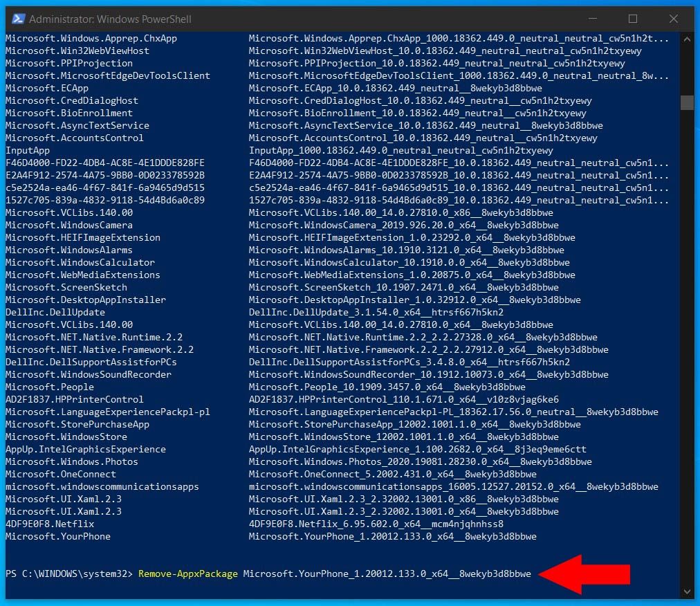Click DellInc.DellSupportAssistforPCs in name column
The image size is (700, 606).
pyautogui.click(x=91, y=362)
